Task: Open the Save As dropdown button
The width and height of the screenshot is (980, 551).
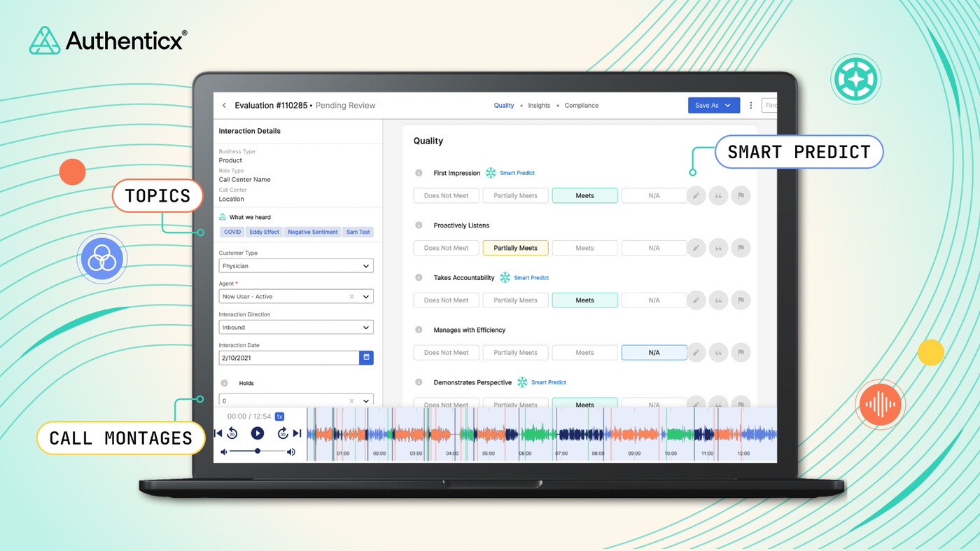Action: coord(713,106)
